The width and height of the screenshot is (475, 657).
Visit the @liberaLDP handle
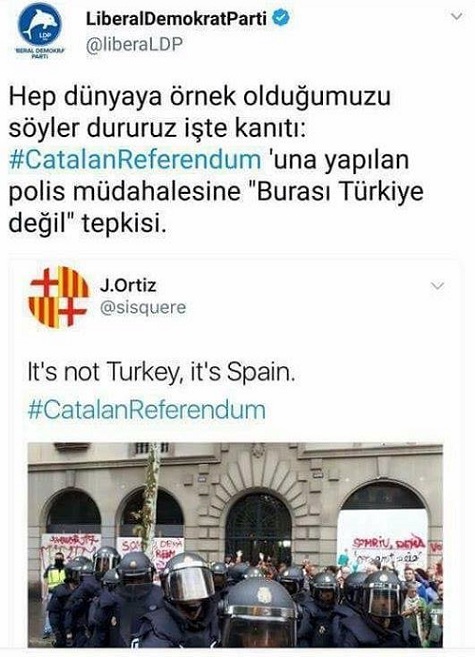point(134,44)
